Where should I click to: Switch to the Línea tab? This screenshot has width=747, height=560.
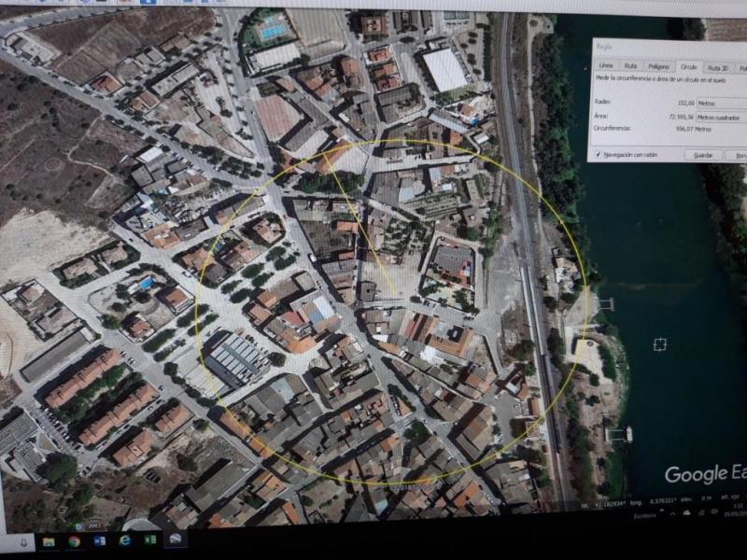(606, 67)
